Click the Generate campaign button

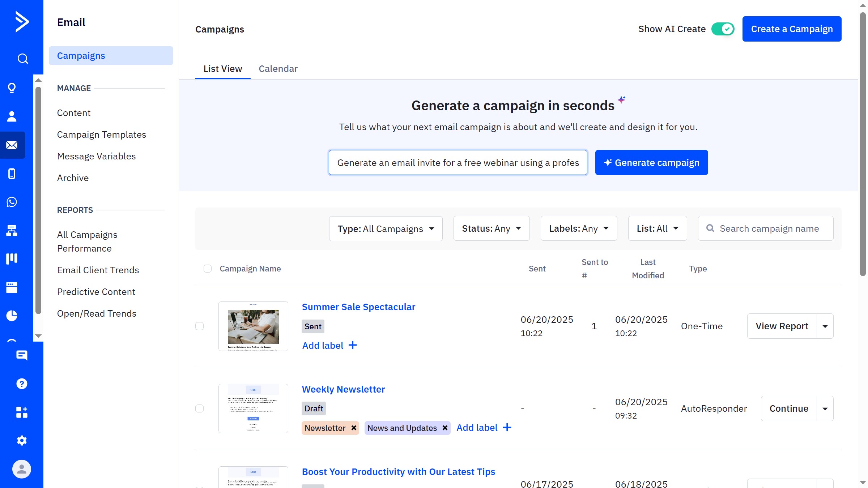(651, 163)
